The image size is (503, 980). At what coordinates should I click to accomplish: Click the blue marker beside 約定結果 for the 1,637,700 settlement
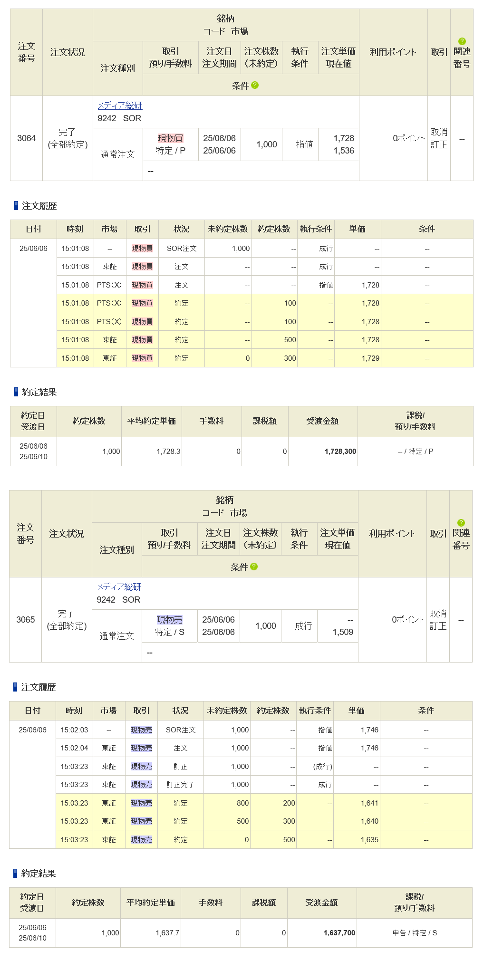[15, 874]
